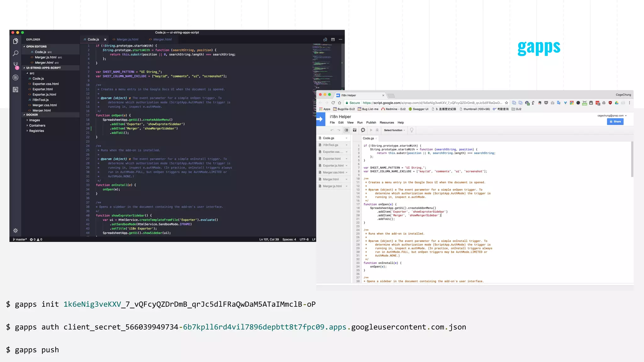Viewport: 644px width, 362px height.
Task: Expand the Registries node under Docker
Action: (x=35, y=131)
